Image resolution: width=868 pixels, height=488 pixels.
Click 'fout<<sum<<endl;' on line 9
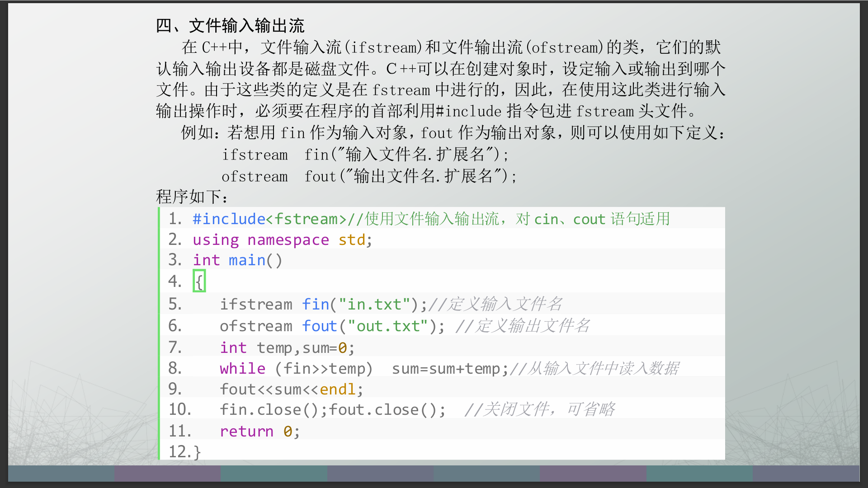pyautogui.click(x=291, y=389)
